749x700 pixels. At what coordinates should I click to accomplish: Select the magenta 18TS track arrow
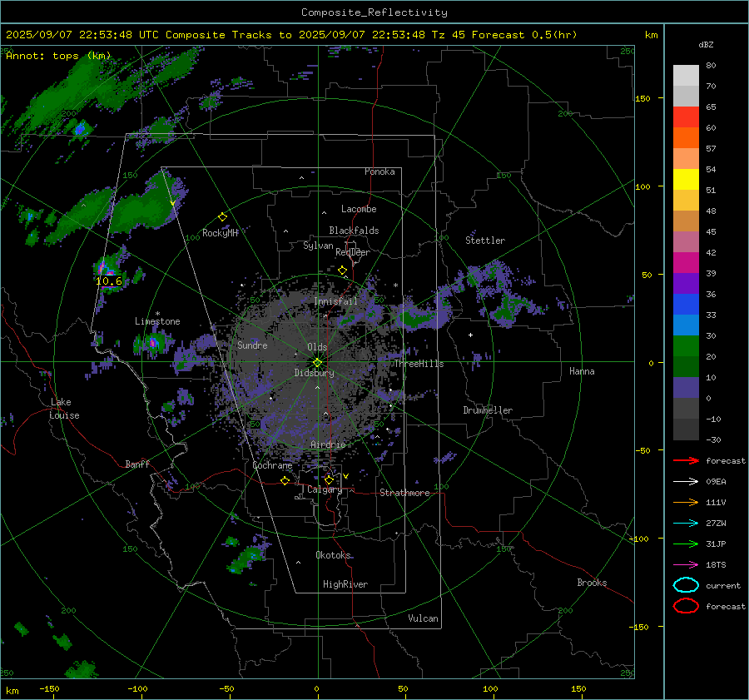coord(686,565)
